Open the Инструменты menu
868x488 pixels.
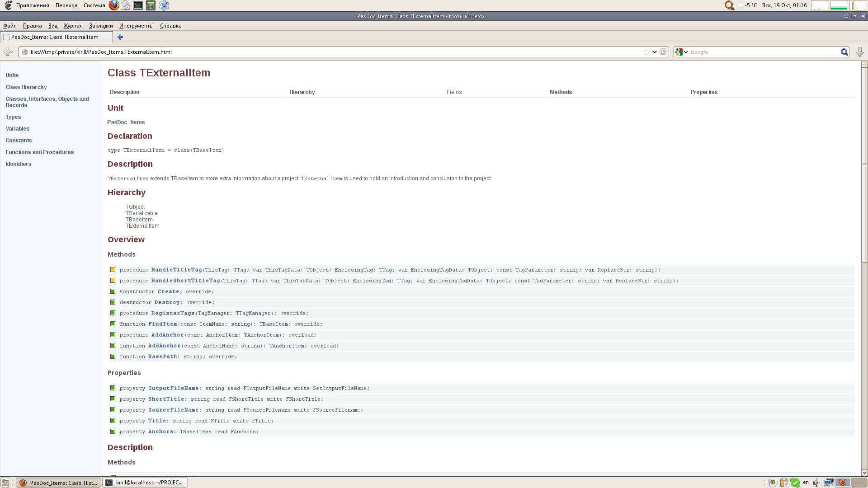[x=136, y=26]
